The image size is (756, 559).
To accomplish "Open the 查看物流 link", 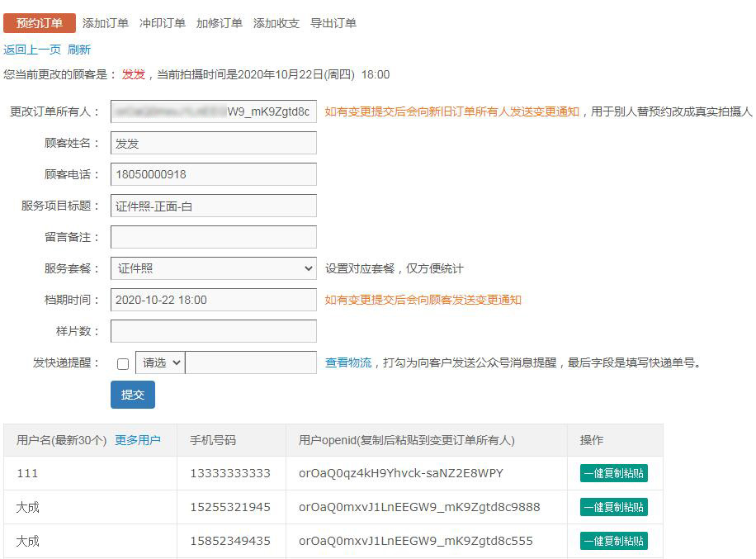I will (348, 362).
